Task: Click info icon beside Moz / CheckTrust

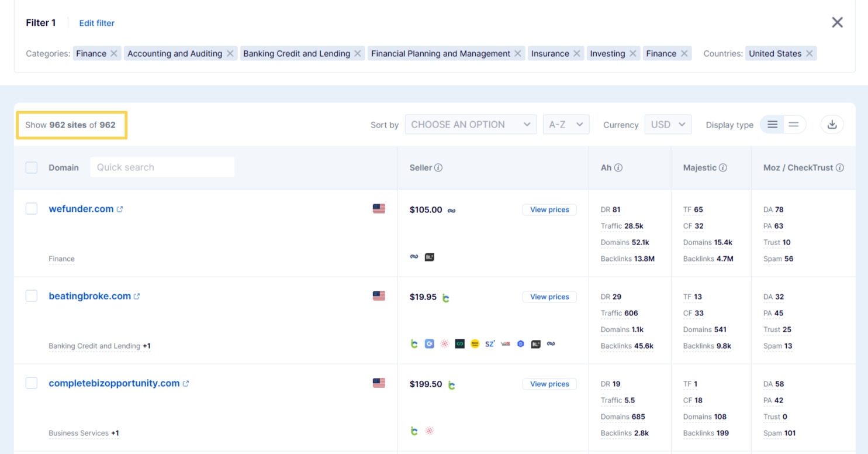Action: click(x=839, y=168)
